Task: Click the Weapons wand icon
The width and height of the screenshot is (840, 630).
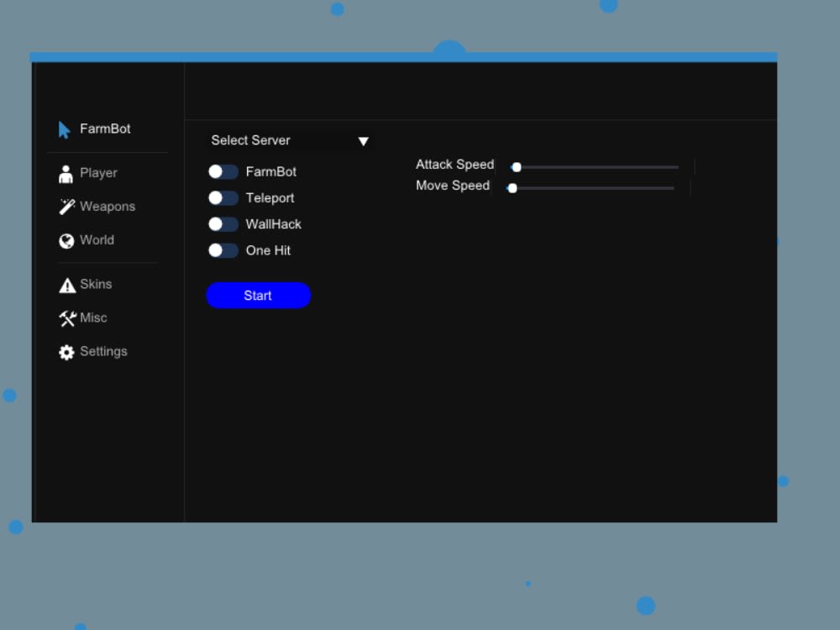Action: 66,207
